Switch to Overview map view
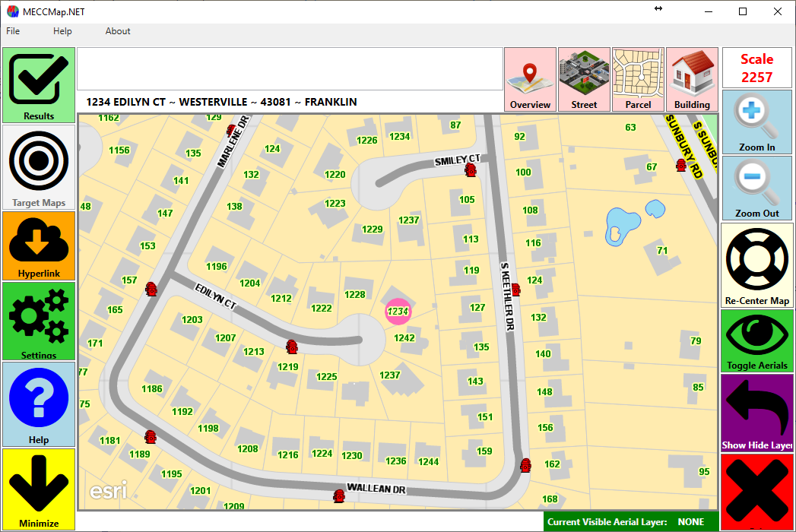Image resolution: width=796 pixels, height=532 pixels. pyautogui.click(x=530, y=79)
